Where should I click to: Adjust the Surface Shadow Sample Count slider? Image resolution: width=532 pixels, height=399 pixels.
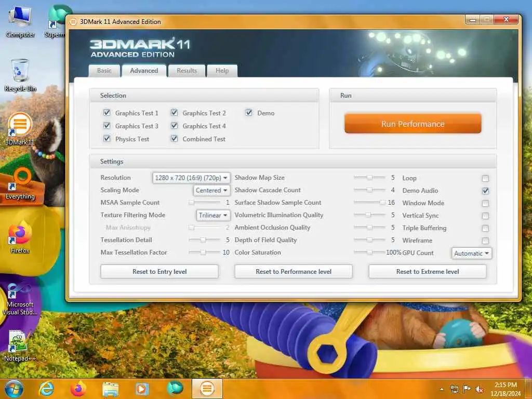tap(369, 203)
